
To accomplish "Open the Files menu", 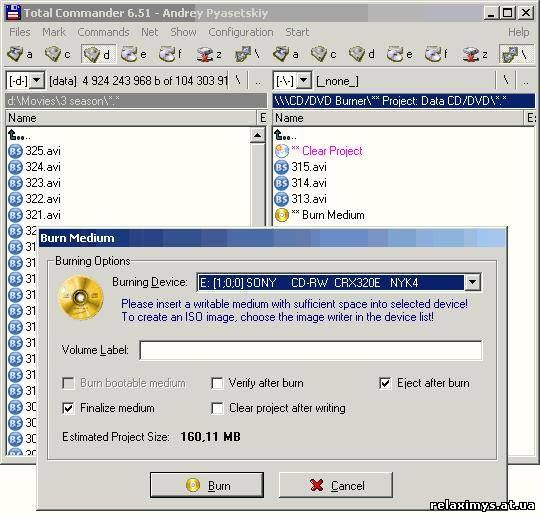I will 20,32.
